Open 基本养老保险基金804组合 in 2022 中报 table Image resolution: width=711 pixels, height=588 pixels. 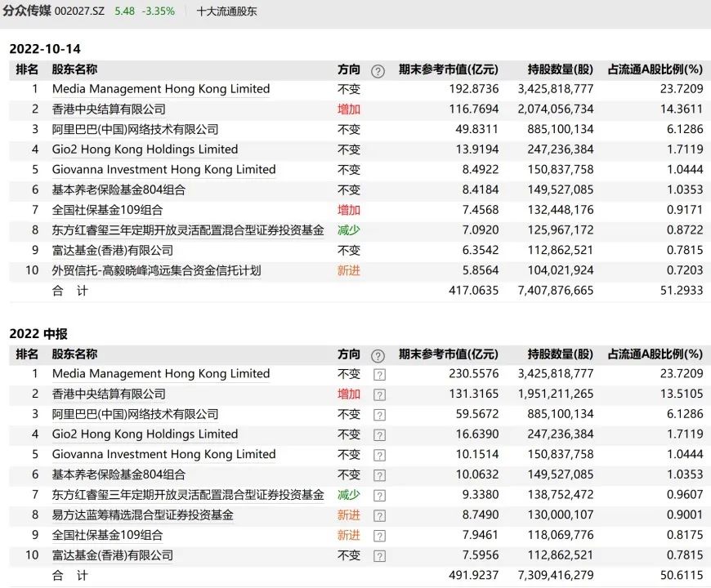pos(118,474)
